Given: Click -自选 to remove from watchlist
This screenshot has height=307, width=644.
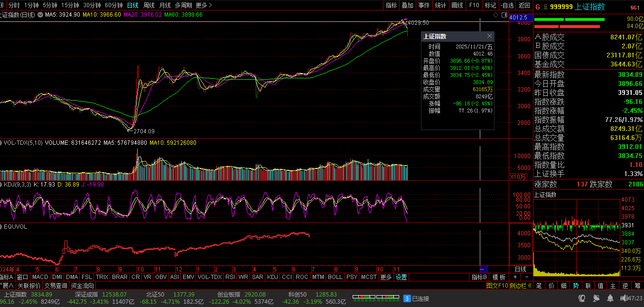Looking at the screenshot, I should coord(507,5).
